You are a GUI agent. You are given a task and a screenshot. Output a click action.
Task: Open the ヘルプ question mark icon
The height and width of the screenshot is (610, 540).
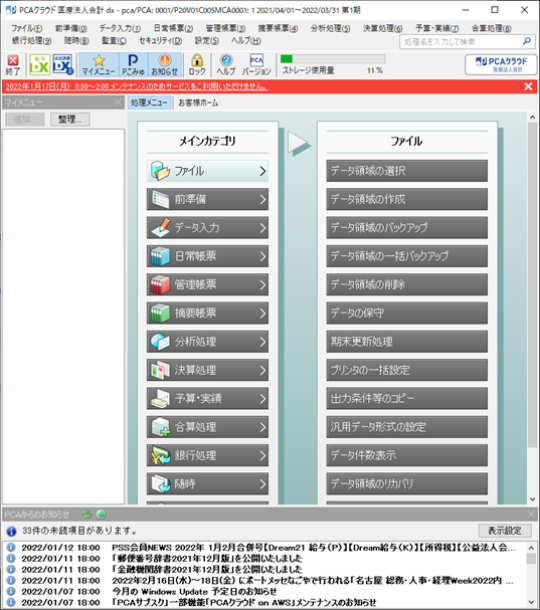click(226, 65)
